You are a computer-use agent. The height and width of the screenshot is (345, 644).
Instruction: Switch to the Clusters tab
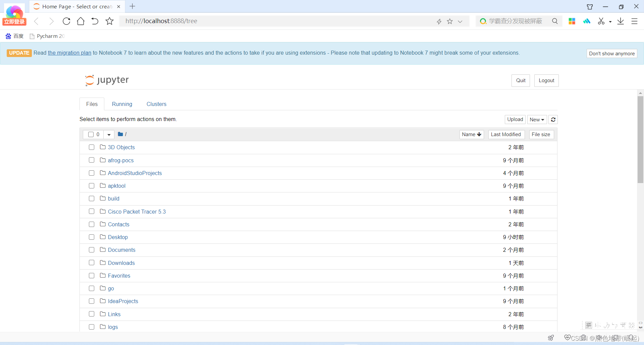pos(156,104)
